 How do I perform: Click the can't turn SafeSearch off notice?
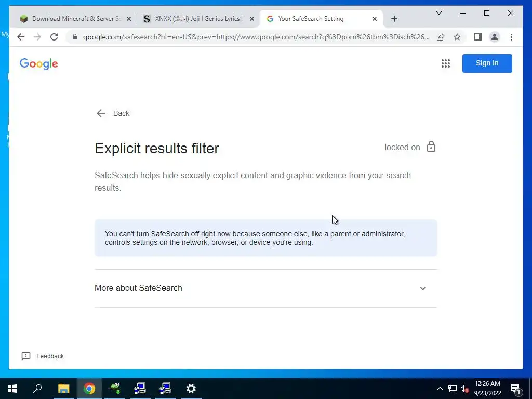(265, 238)
